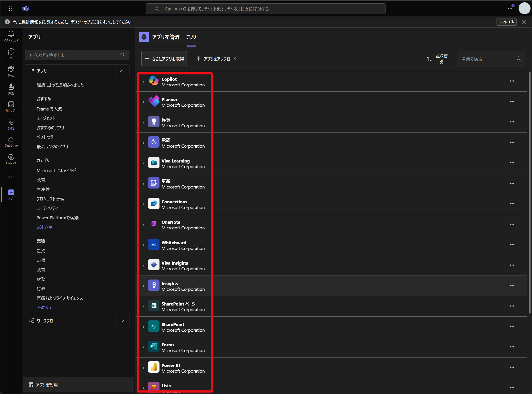Open the profile avatar menu

(x=524, y=8)
